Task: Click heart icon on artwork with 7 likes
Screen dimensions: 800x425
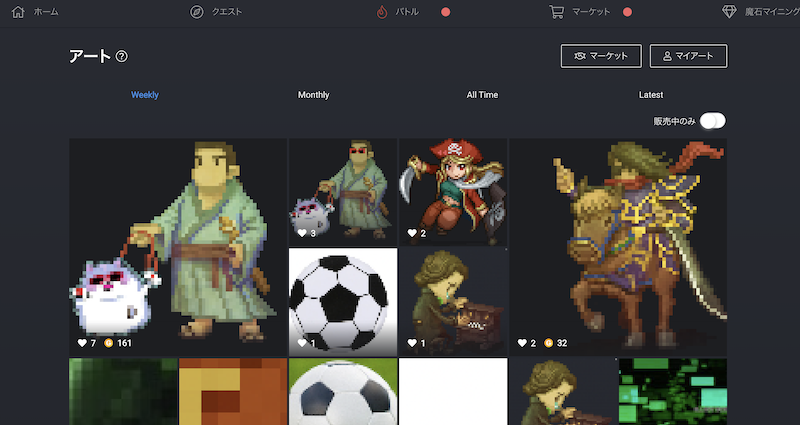Action: 82,343
